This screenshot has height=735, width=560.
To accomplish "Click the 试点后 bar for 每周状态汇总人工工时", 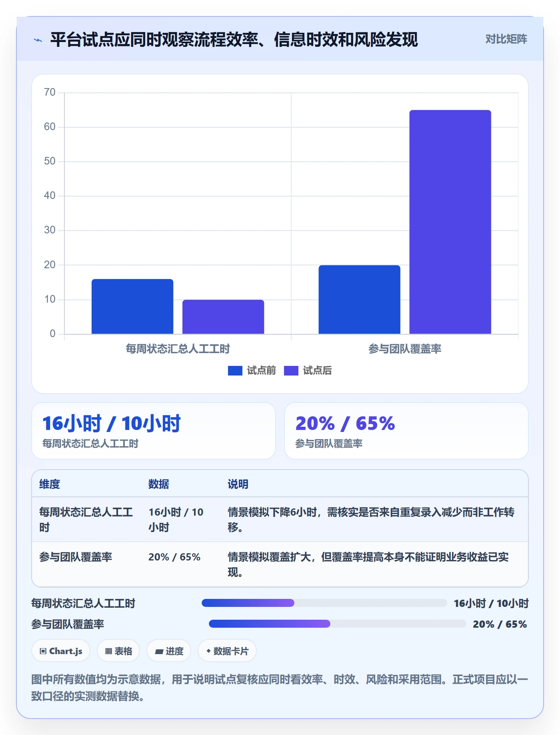I will [223, 317].
